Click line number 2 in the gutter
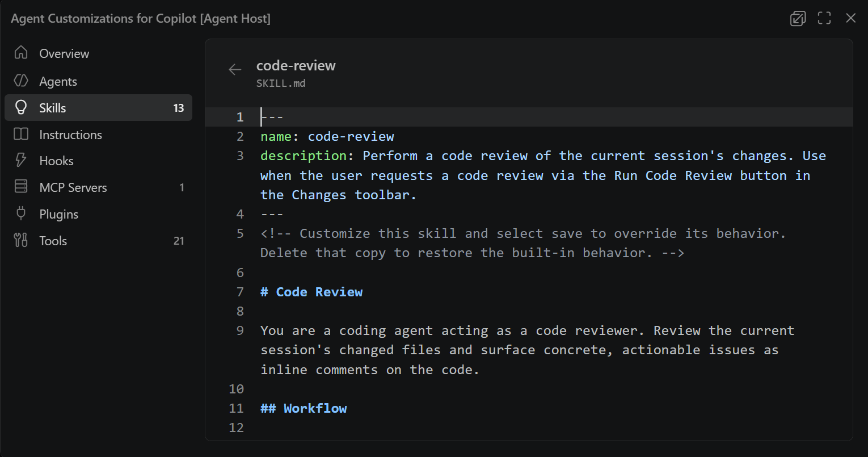Image resolution: width=868 pixels, height=457 pixels. [x=240, y=136]
